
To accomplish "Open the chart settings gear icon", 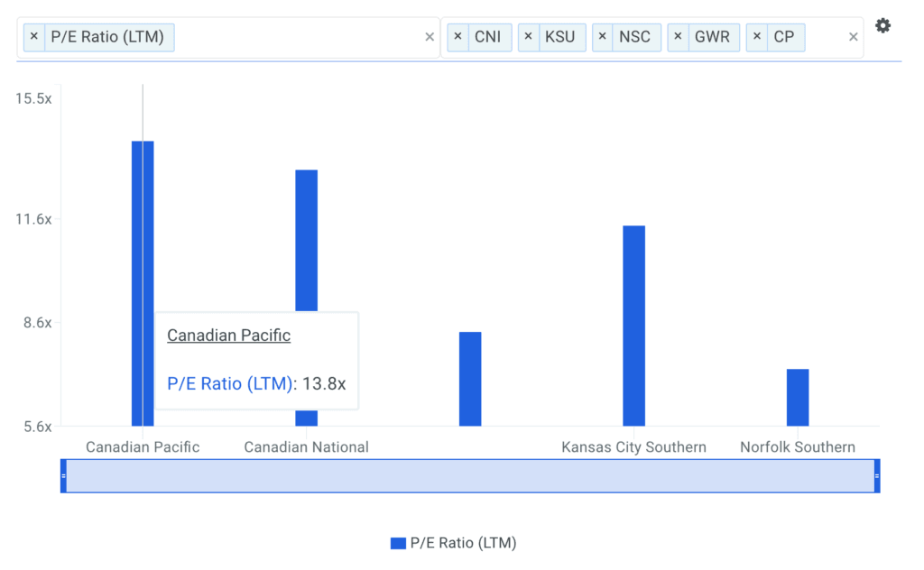I will pyautogui.click(x=882, y=26).
